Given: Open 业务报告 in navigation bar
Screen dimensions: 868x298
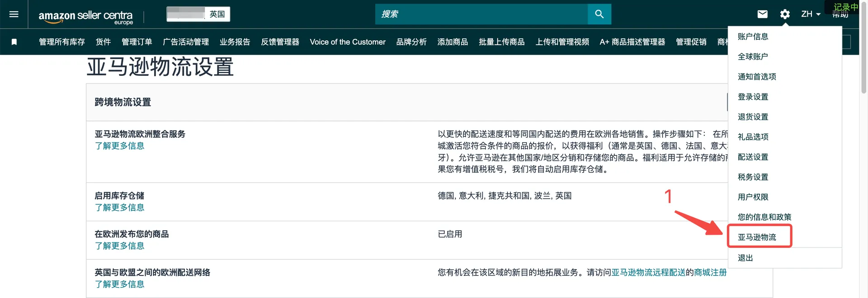Looking at the screenshot, I should [235, 42].
